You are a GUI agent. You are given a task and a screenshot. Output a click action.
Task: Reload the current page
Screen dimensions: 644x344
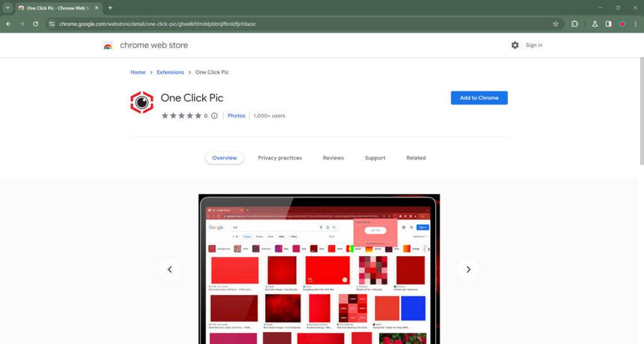[x=36, y=24]
